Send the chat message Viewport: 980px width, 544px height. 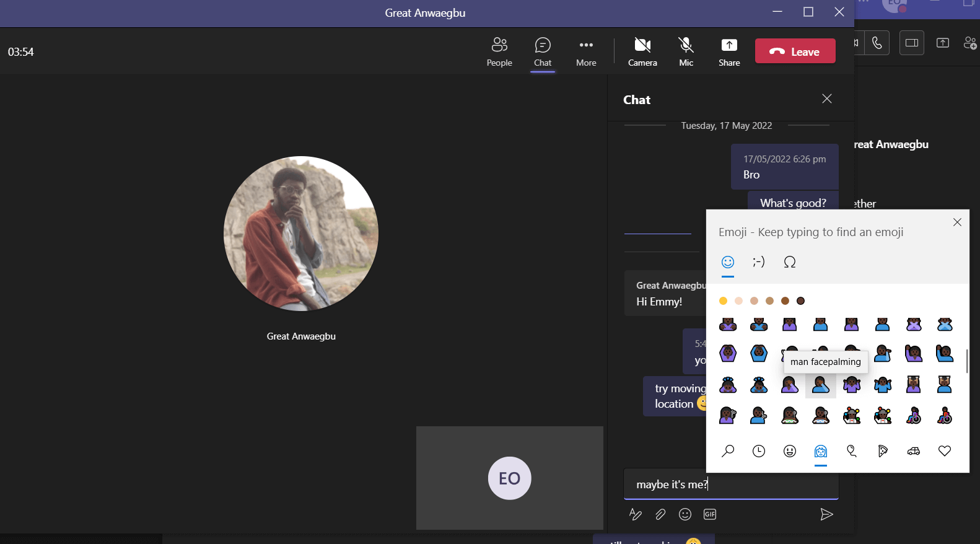[826, 514]
